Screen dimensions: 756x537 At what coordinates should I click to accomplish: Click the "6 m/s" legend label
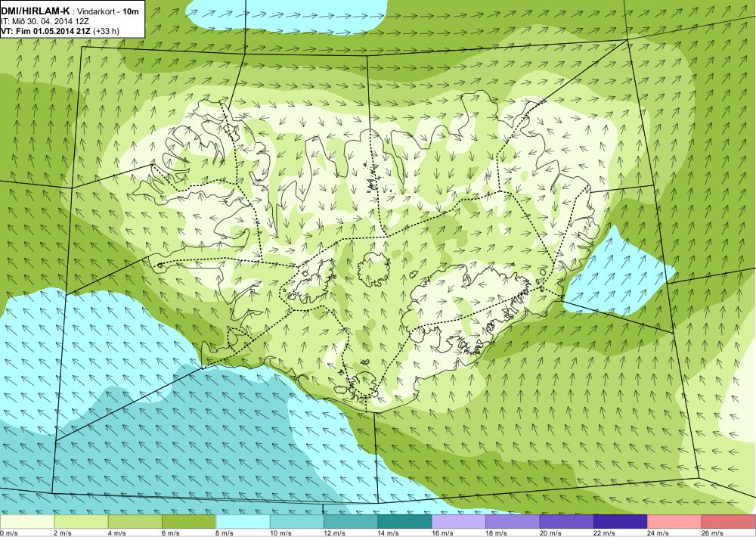(x=171, y=533)
